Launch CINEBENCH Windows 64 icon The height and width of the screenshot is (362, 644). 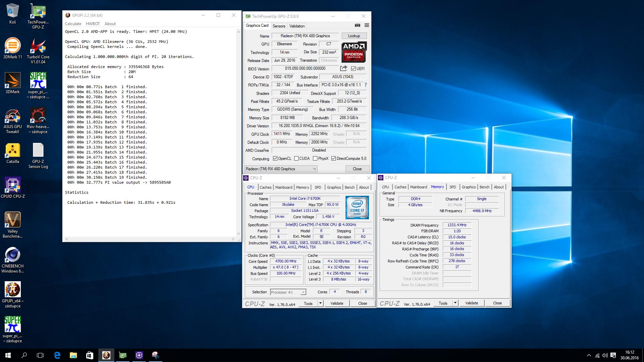click(12, 260)
